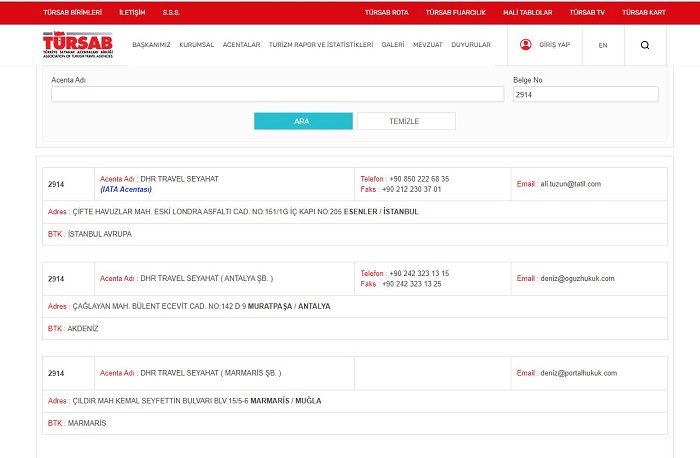Open TÜRSAB KART link
The width and height of the screenshot is (700, 458).
click(644, 12)
